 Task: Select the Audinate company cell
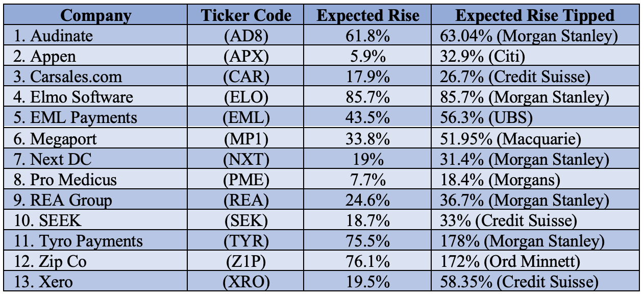click(x=62, y=36)
